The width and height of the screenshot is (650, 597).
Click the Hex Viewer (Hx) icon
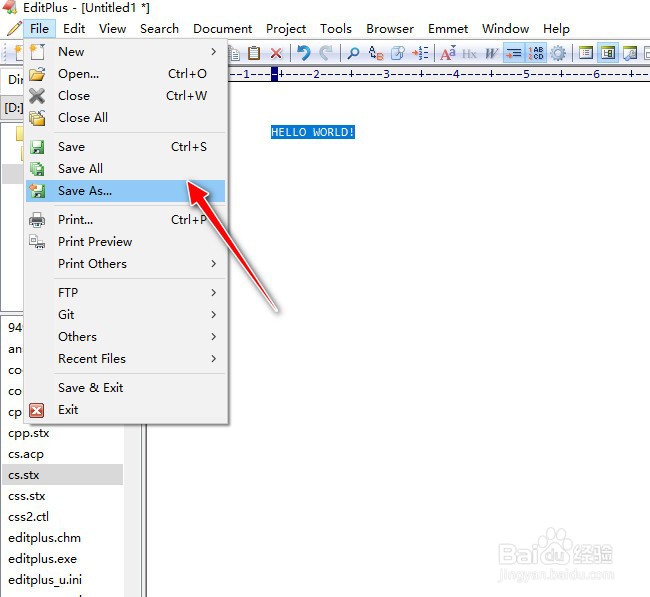coord(469,53)
